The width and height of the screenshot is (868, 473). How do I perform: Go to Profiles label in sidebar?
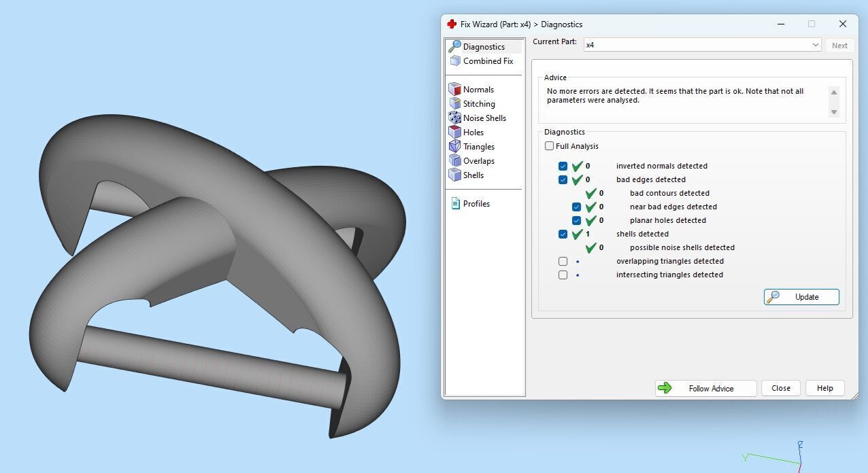(476, 203)
